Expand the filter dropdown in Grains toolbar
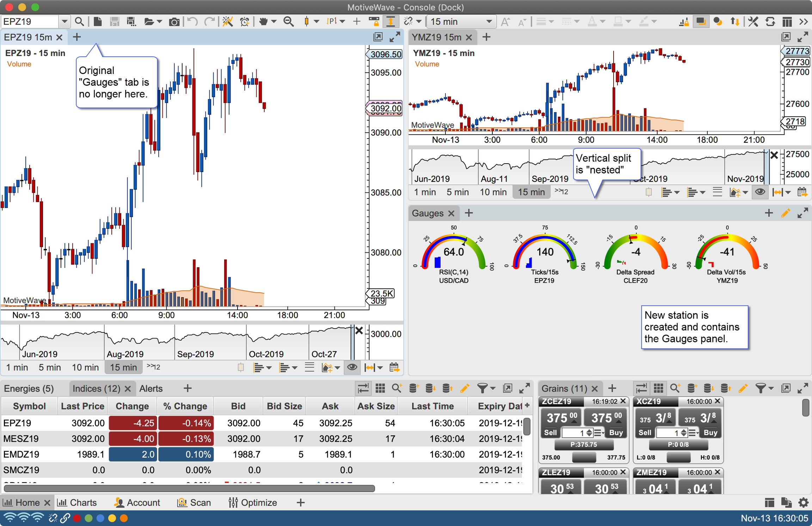The height and width of the screenshot is (526, 812). 771,389
